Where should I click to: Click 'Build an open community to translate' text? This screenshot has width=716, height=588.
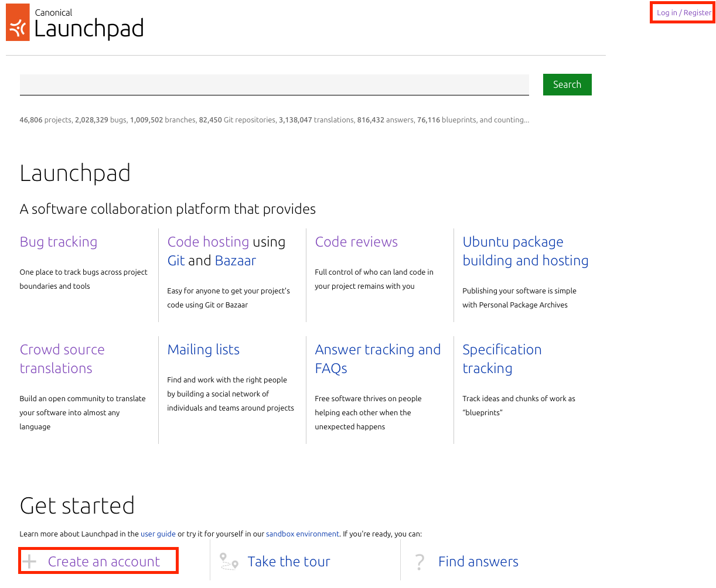pos(83,413)
